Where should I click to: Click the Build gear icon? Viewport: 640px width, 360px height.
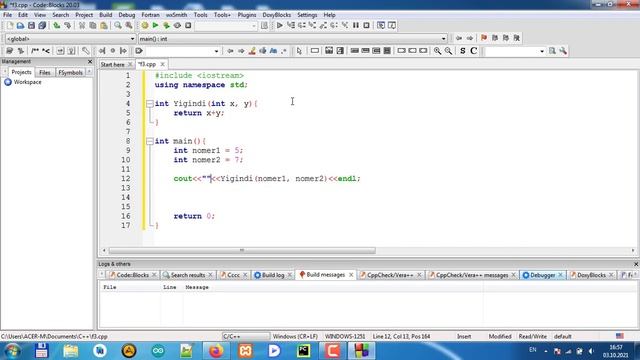[145, 26]
